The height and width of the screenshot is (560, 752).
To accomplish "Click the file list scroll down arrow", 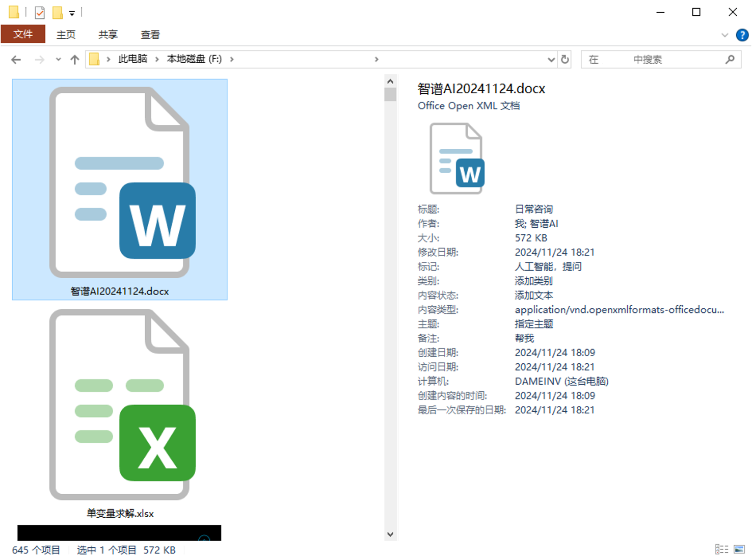I will coord(390,535).
